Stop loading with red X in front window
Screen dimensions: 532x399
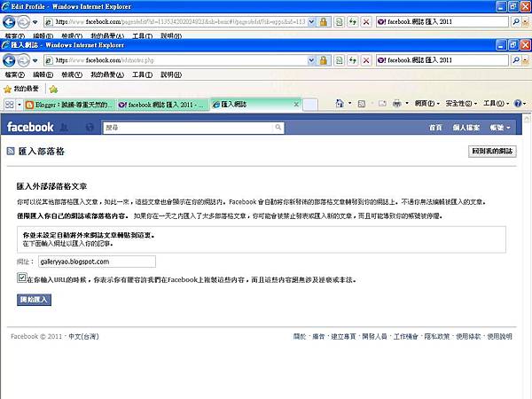(x=366, y=60)
